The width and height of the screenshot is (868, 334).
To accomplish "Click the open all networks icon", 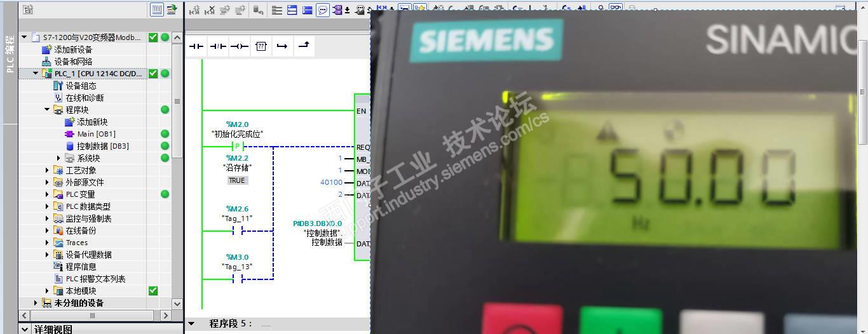I will [x=292, y=10].
